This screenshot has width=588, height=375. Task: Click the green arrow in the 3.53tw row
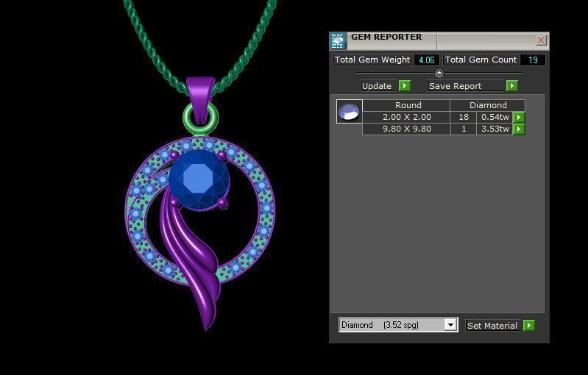(519, 129)
